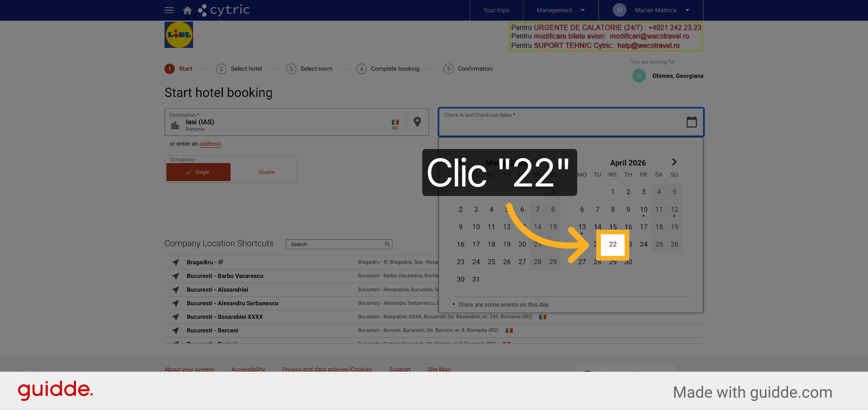Click the address link
Image resolution: width=868 pixels, height=410 pixels.
(x=210, y=144)
